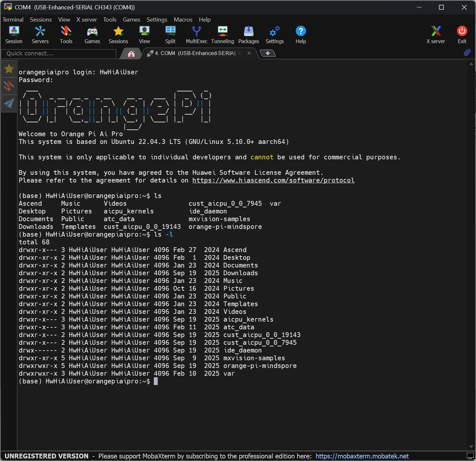
Task: Click the 'Password:' prompt line
Action: 36,80
